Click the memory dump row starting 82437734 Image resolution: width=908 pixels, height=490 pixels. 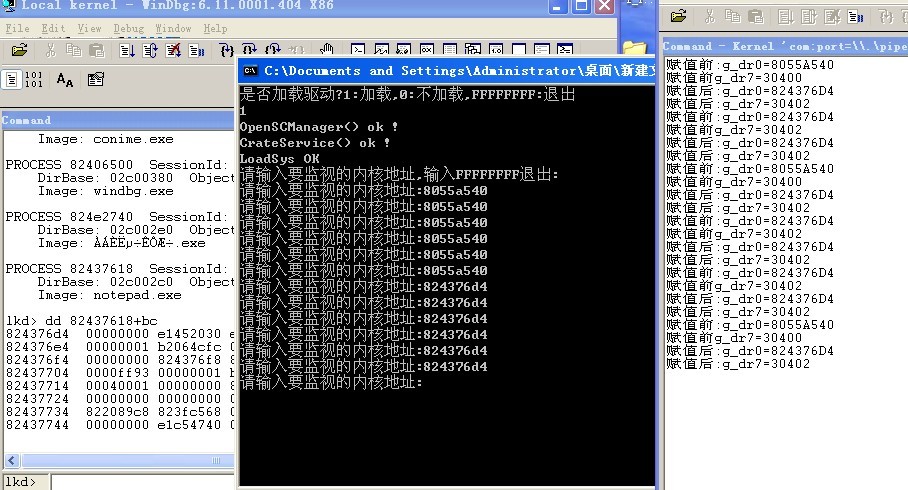point(120,412)
